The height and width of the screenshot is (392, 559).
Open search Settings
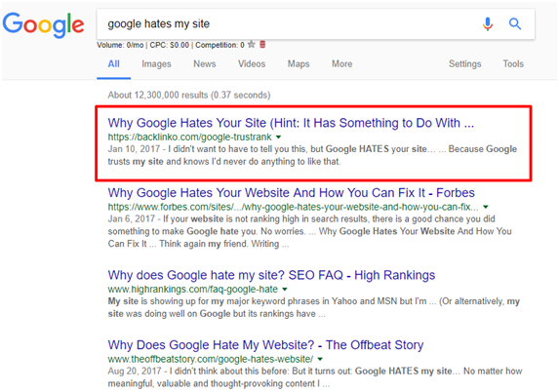click(x=465, y=63)
